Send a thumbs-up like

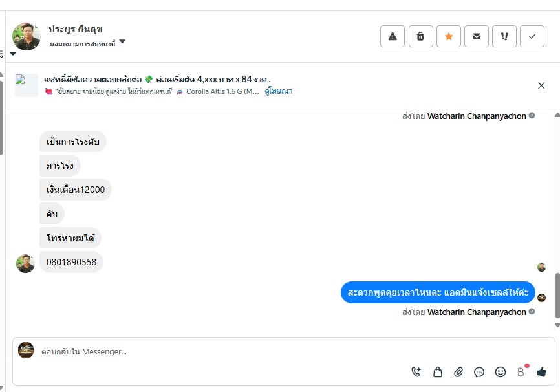541,372
